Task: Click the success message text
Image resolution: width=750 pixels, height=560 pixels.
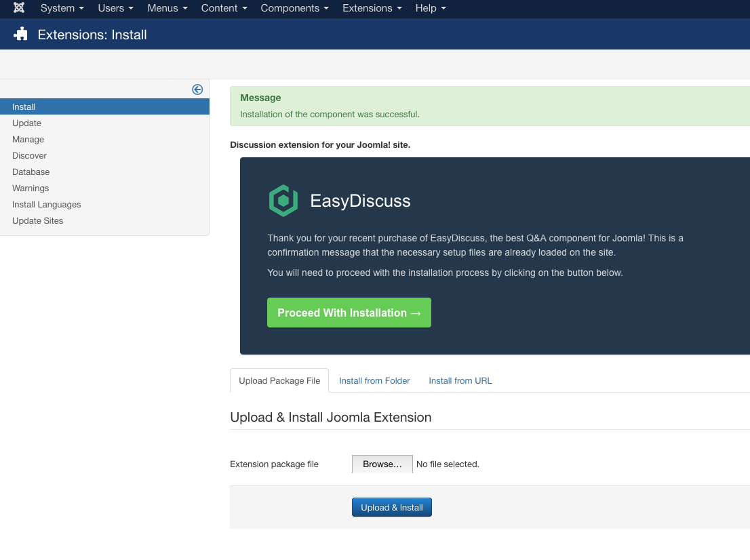Action: pyautogui.click(x=330, y=115)
